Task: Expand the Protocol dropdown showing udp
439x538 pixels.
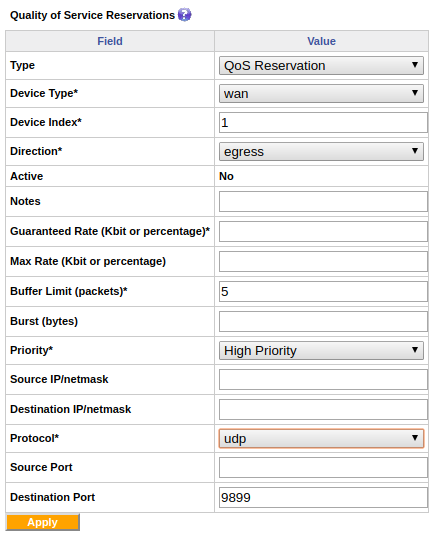Action: pos(321,438)
